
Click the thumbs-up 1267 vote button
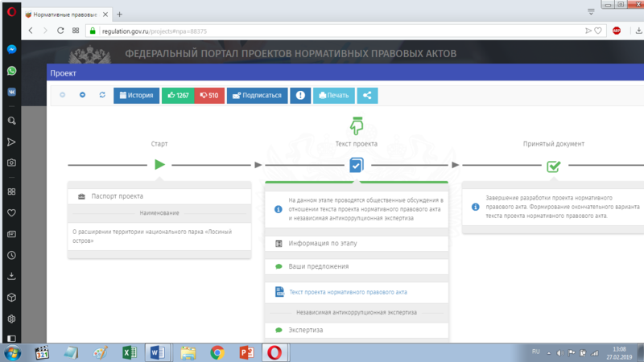click(x=178, y=95)
